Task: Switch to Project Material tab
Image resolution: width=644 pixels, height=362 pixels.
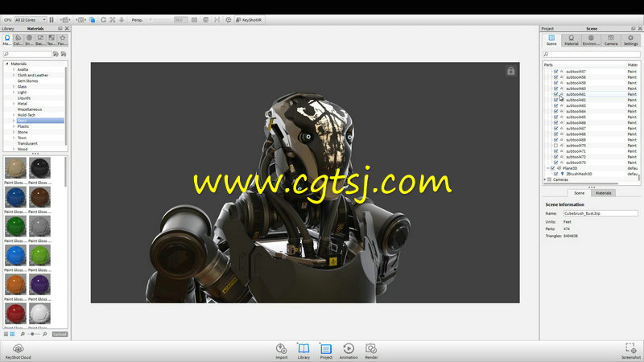Action: click(572, 39)
